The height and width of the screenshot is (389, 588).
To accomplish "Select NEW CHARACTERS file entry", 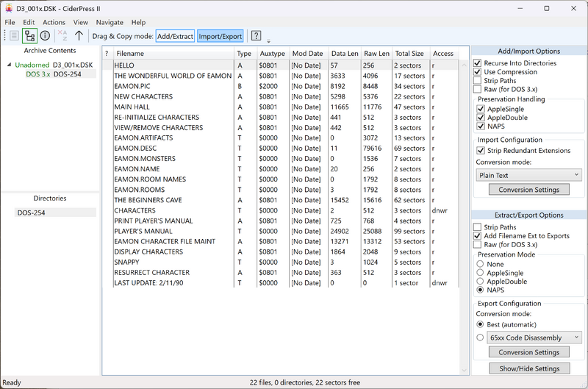I will tap(280, 96).
